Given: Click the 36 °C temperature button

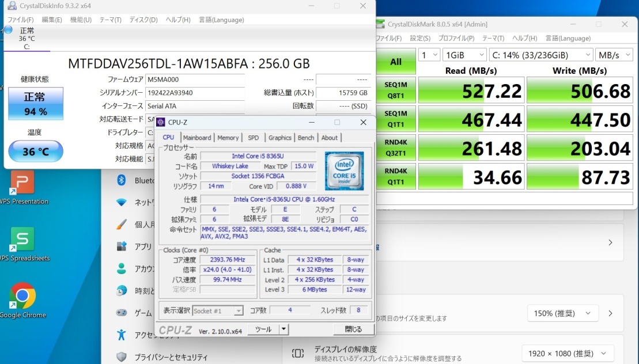Looking at the screenshot, I should pos(36,151).
